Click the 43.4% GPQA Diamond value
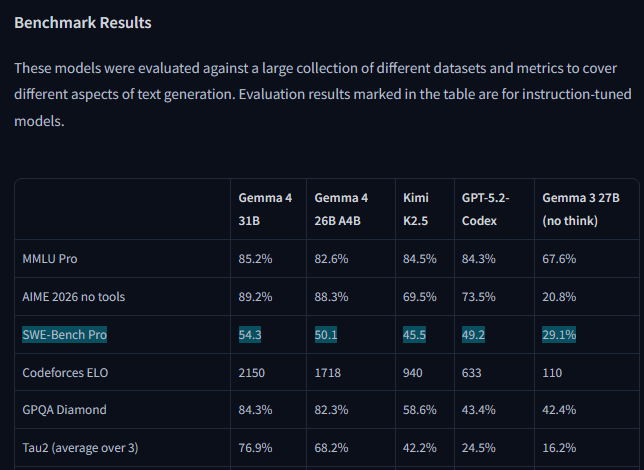The width and height of the screenshot is (644, 470). tap(478, 410)
